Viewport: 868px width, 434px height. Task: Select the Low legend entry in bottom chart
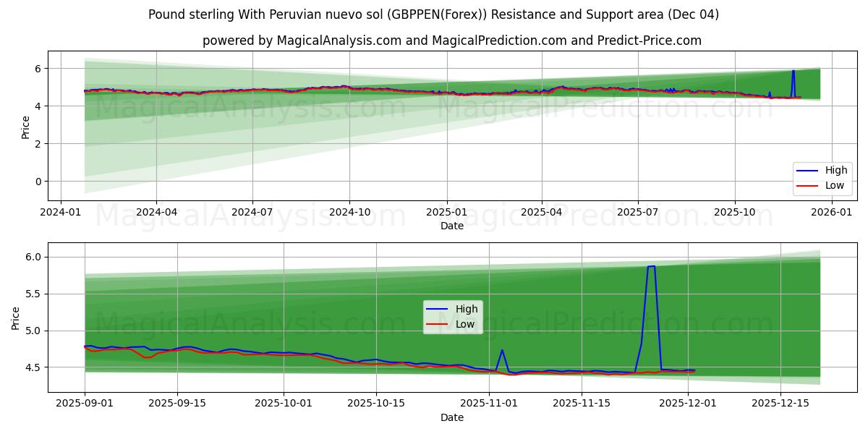click(467, 323)
